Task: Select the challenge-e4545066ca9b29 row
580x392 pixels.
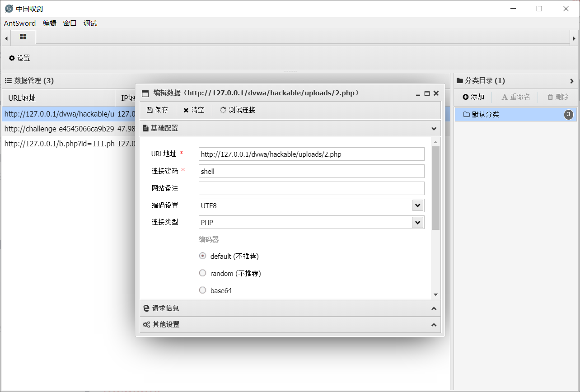Action: 59,129
